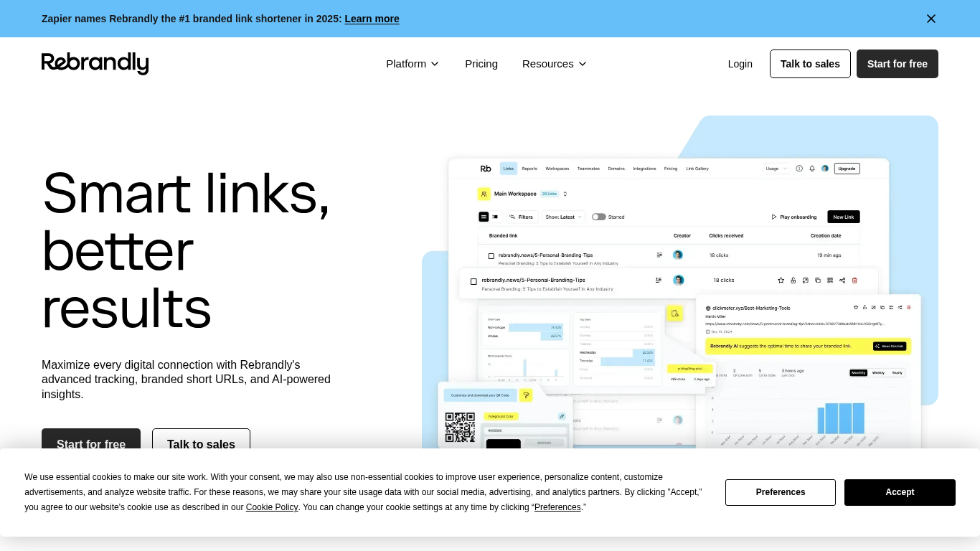The image size is (980, 551).
Task: Click the clickmeter.xyz/Best-Marketing-Tools link title
Action: pyautogui.click(x=751, y=308)
